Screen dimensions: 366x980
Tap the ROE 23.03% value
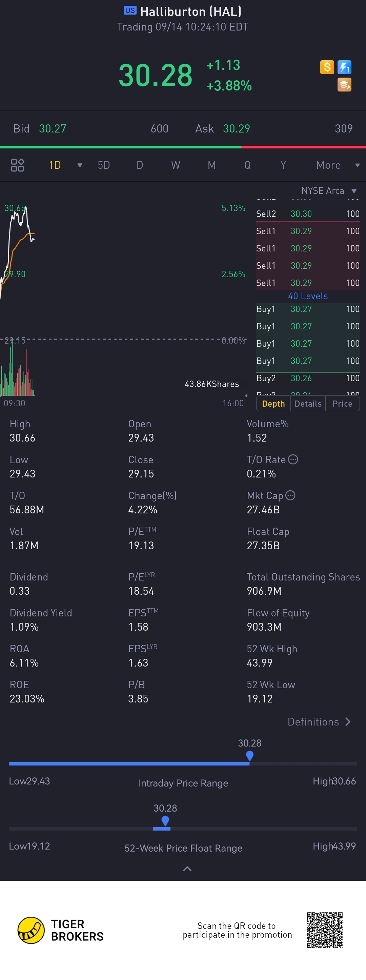[27, 698]
